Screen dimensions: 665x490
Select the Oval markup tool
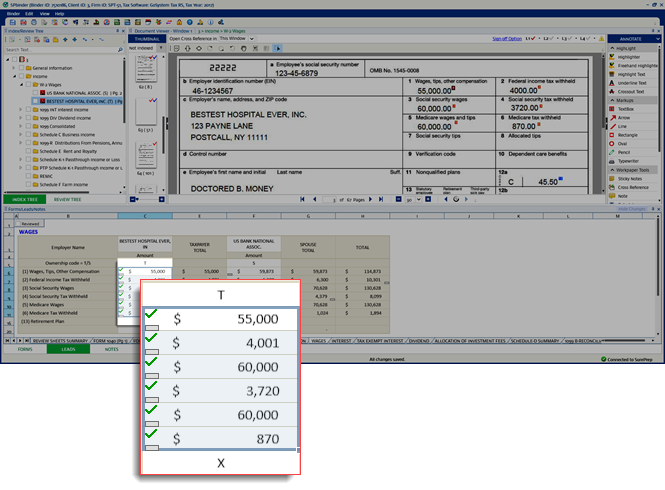pyautogui.click(x=623, y=144)
